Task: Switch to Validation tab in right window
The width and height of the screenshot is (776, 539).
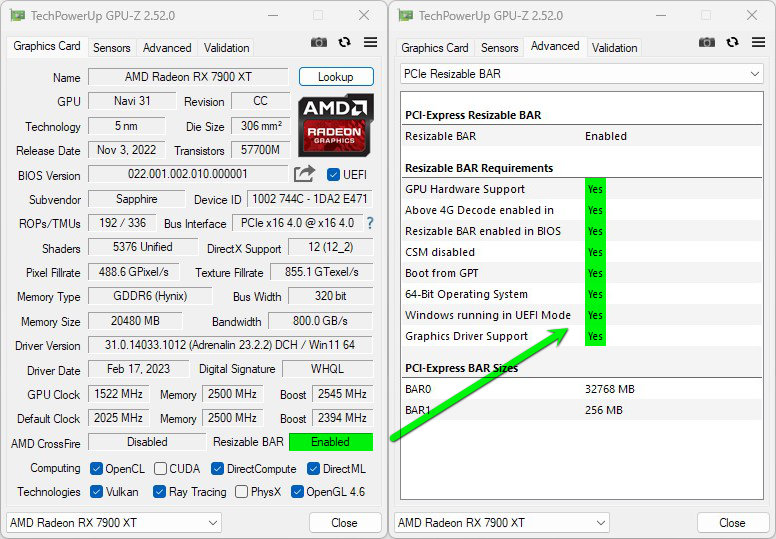Action: click(x=614, y=48)
